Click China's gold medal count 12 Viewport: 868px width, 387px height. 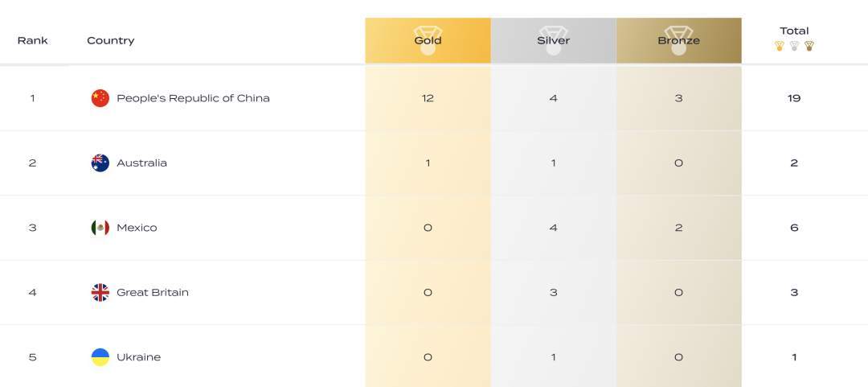(428, 98)
